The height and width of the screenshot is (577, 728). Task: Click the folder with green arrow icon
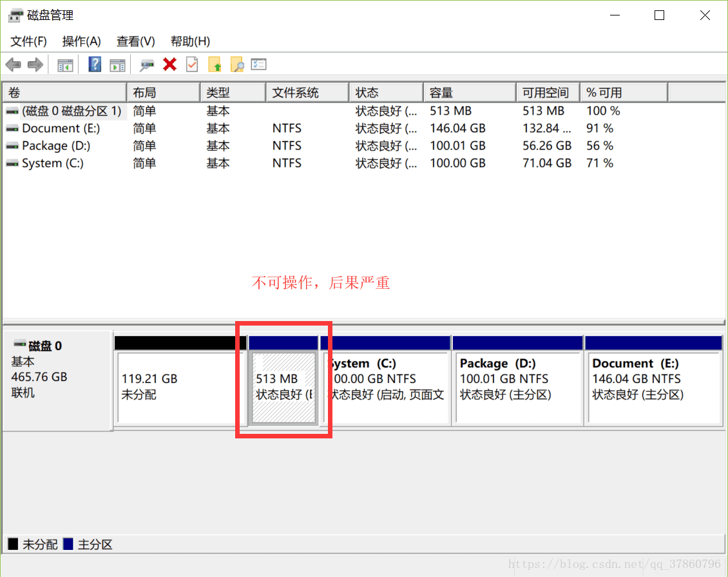pyautogui.click(x=215, y=64)
